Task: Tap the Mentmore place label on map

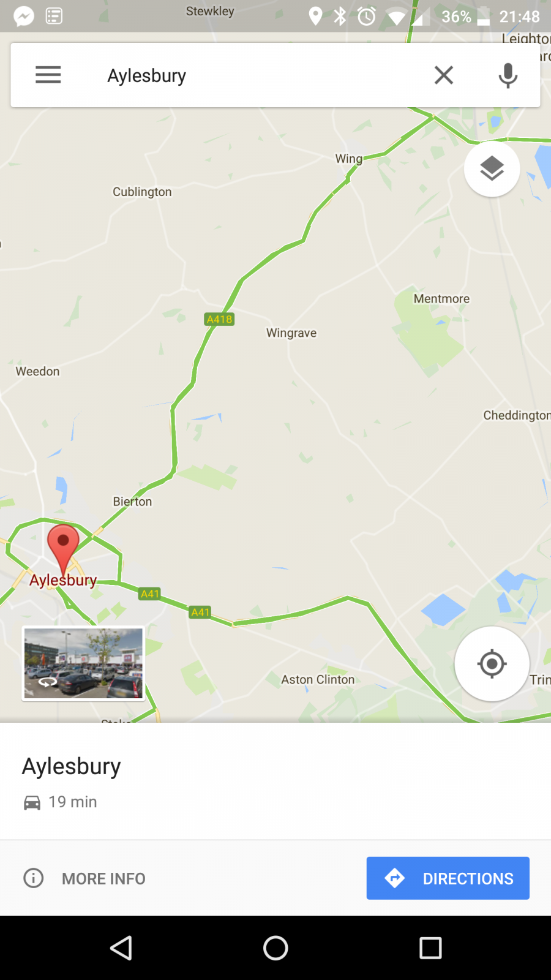Action: [x=441, y=299]
